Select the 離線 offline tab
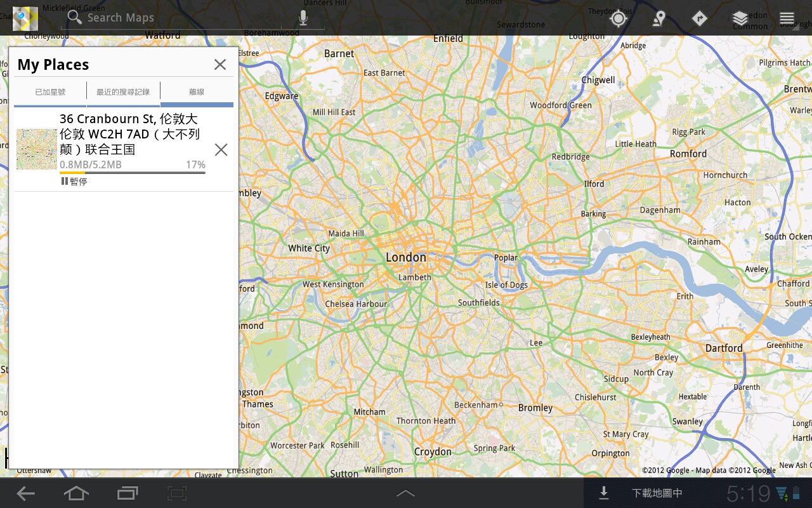 pos(197,93)
